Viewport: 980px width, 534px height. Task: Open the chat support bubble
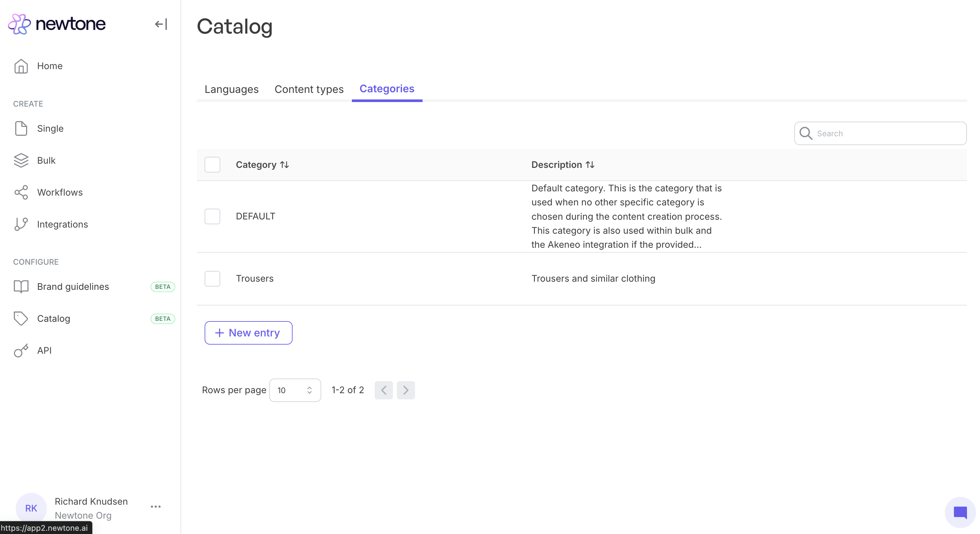pyautogui.click(x=960, y=512)
